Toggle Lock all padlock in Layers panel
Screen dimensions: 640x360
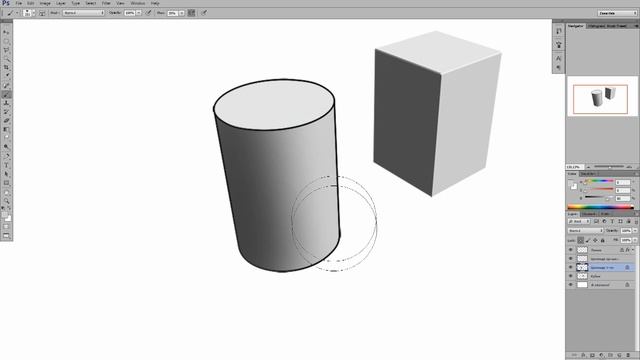[602, 240]
